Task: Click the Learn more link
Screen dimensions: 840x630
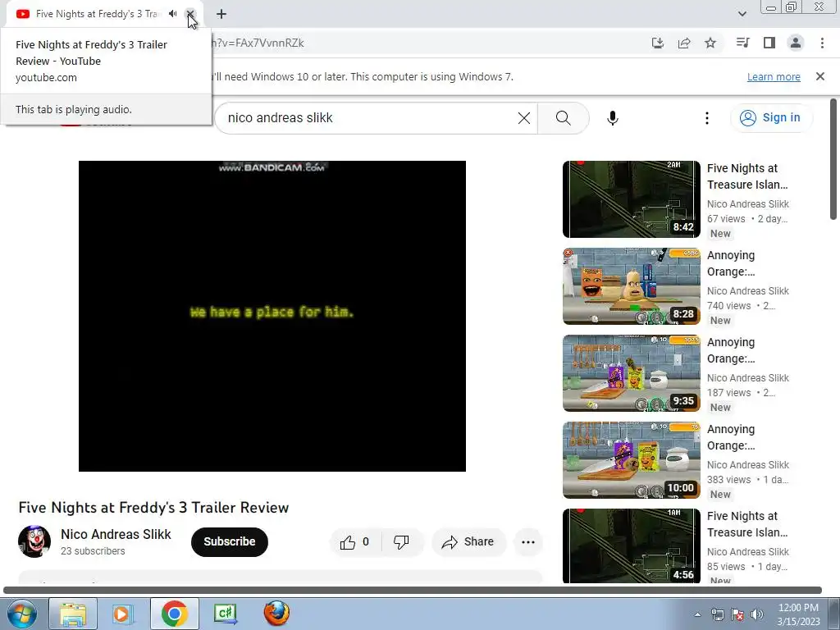Action: (x=774, y=76)
